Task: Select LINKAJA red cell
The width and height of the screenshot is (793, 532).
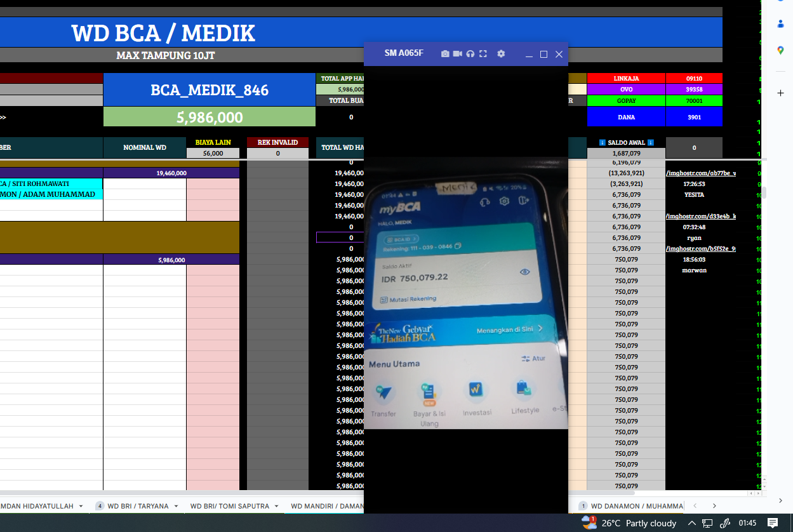Action: pos(626,78)
